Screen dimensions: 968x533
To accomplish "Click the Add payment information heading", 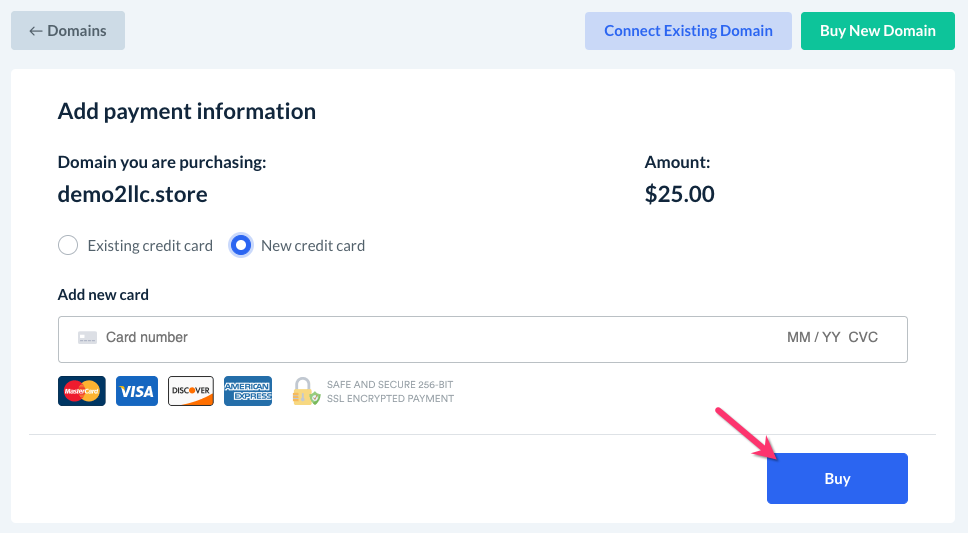I will [187, 111].
